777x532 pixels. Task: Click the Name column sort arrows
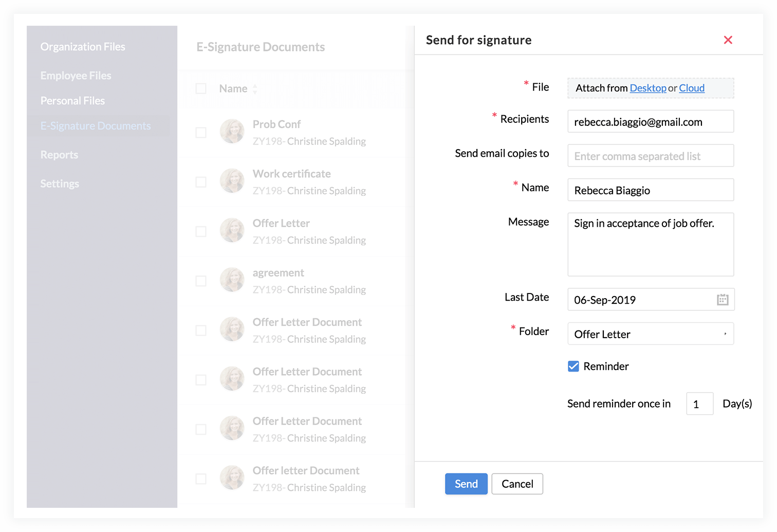tap(254, 89)
